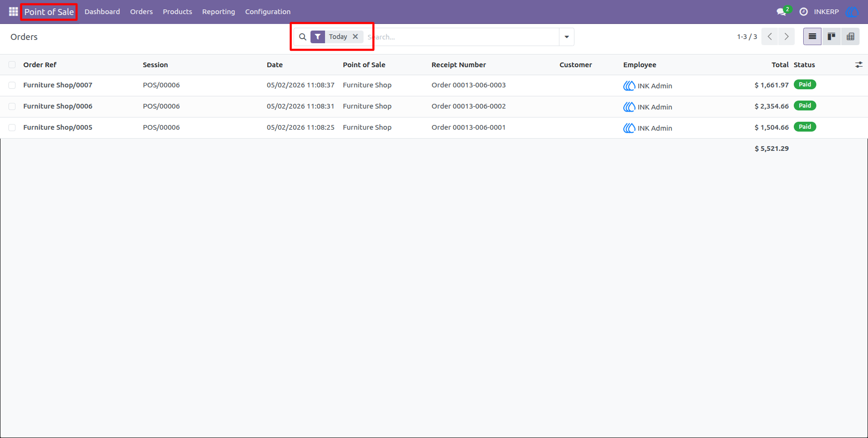This screenshot has height=438, width=868.
Task: Sort by the Receipt Number column header
Action: pyautogui.click(x=458, y=65)
